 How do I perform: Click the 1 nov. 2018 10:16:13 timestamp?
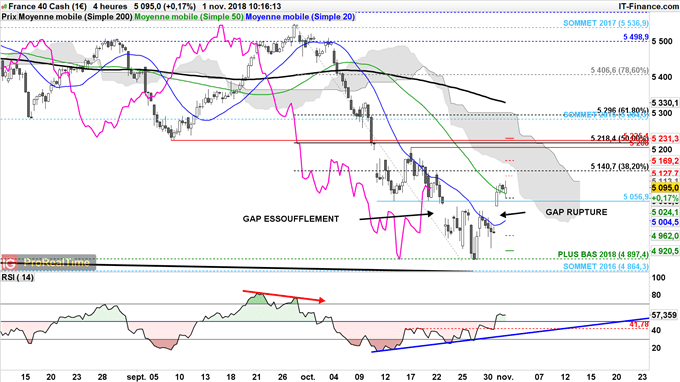click(242, 7)
